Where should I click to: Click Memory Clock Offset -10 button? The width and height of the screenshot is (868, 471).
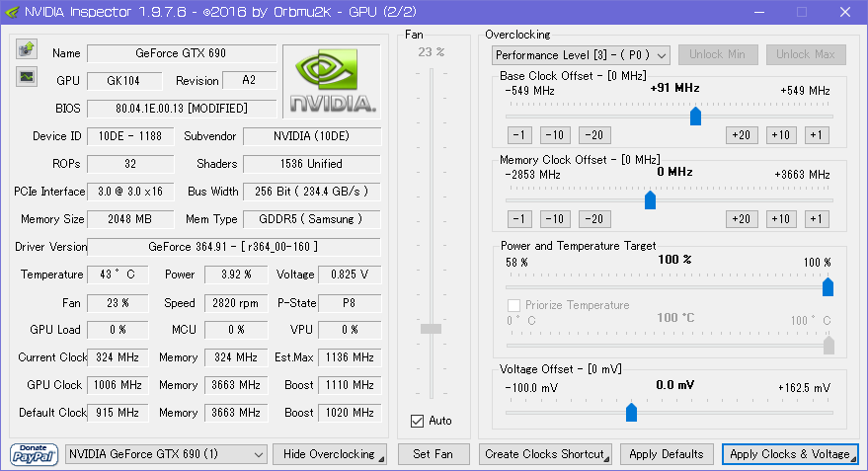click(x=555, y=219)
